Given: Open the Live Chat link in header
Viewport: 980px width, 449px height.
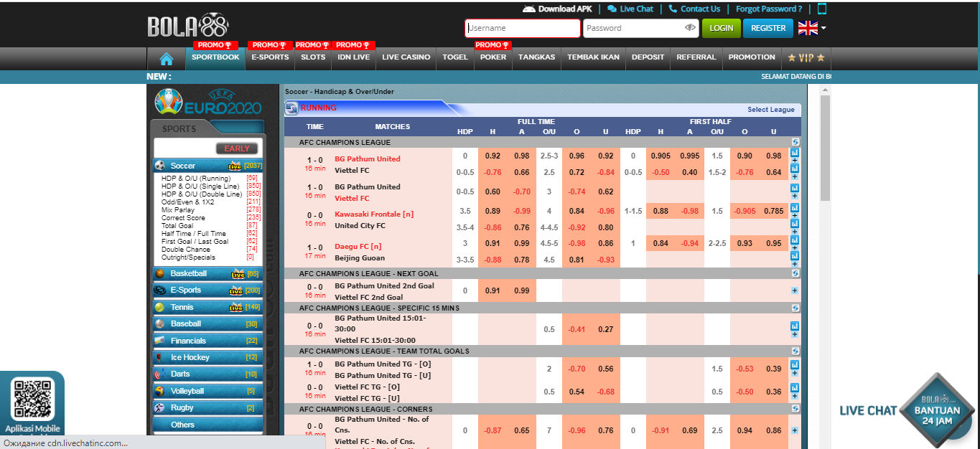Looking at the screenshot, I should click(x=630, y=9).
